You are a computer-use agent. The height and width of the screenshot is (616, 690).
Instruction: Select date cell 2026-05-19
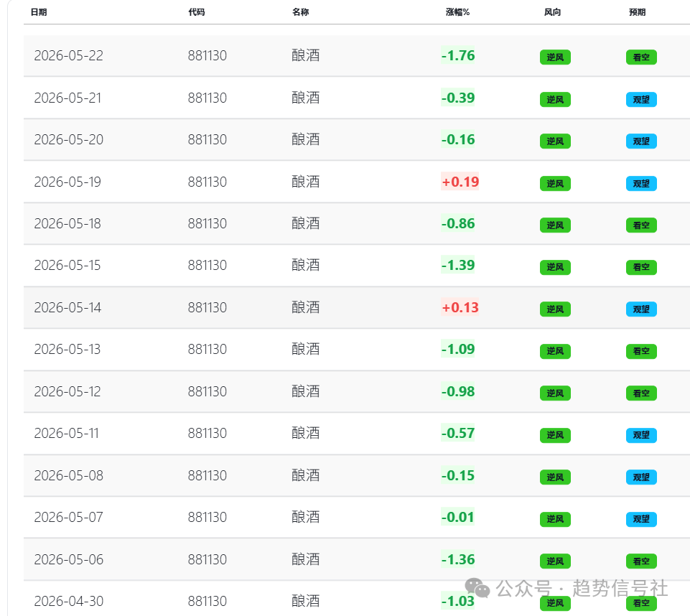pos(67,182)
